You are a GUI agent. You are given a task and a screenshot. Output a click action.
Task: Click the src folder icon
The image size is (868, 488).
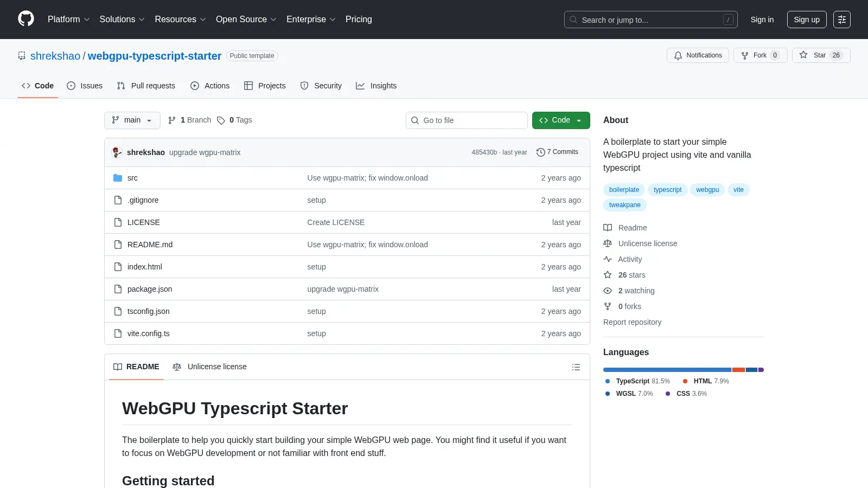pos(118,178)
